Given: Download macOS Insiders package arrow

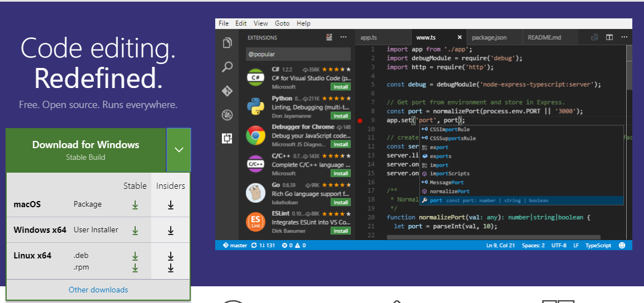Looking at the screenshot, I should click(x=171, y=204).
